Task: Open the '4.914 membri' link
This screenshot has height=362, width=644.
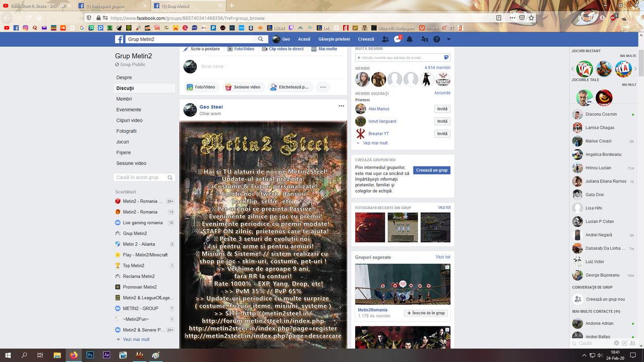Action: point(437,68)
